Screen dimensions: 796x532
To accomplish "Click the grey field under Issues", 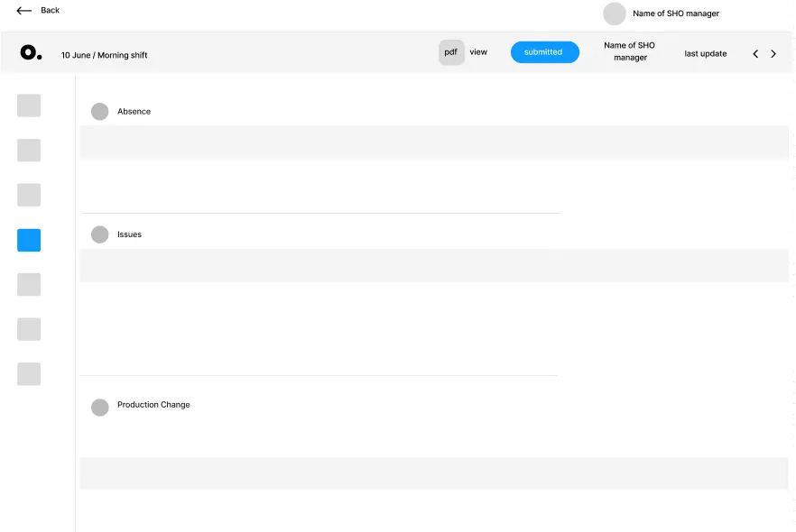I will coord(434,265).
